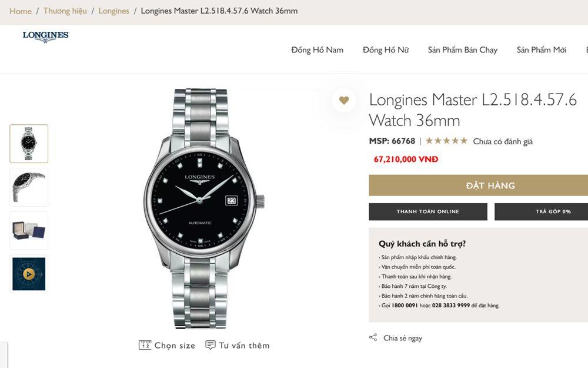Click the Chia sẻ ngay share icon
Screen dimensions: 588x368
tap(373, 337)
